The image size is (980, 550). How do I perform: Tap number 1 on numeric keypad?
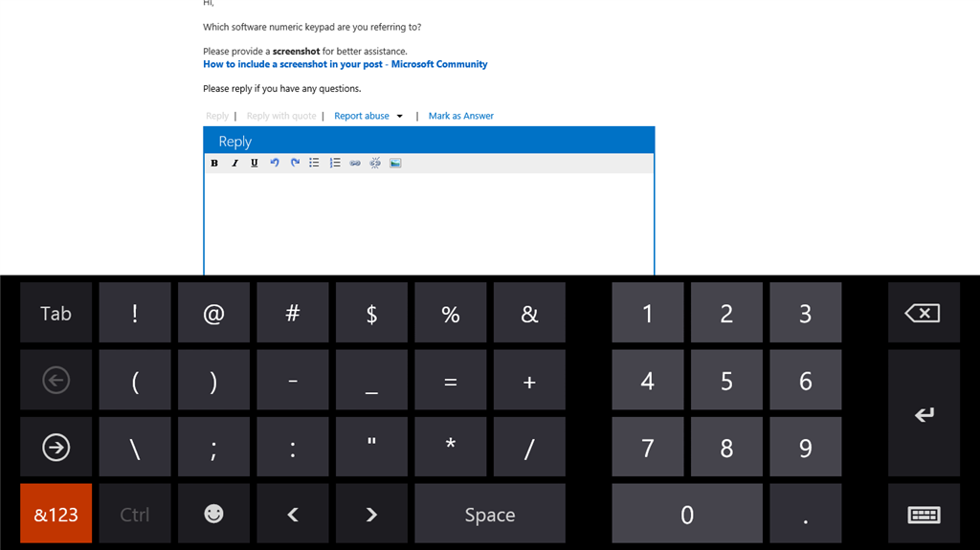tap(648, 313)
